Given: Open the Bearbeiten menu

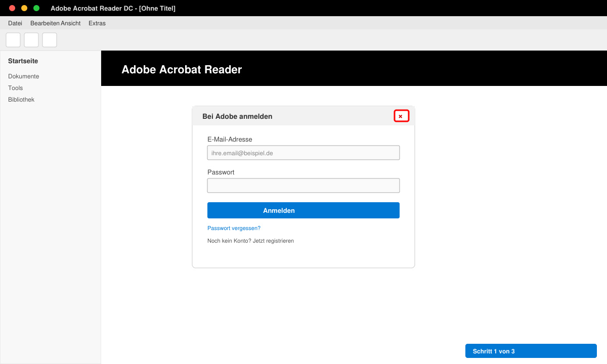Looking at the screenshot, I should pos(45,23).
